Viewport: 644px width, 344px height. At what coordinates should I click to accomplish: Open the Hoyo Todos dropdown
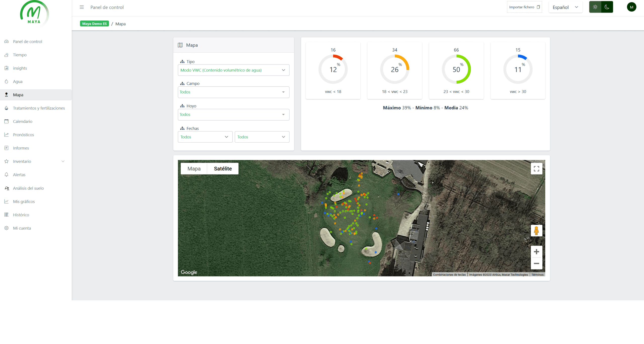233,115
